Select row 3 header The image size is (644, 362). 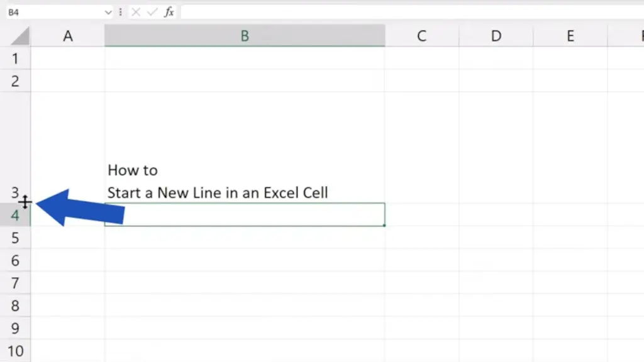pyautogui.click(x=15, y=147)
